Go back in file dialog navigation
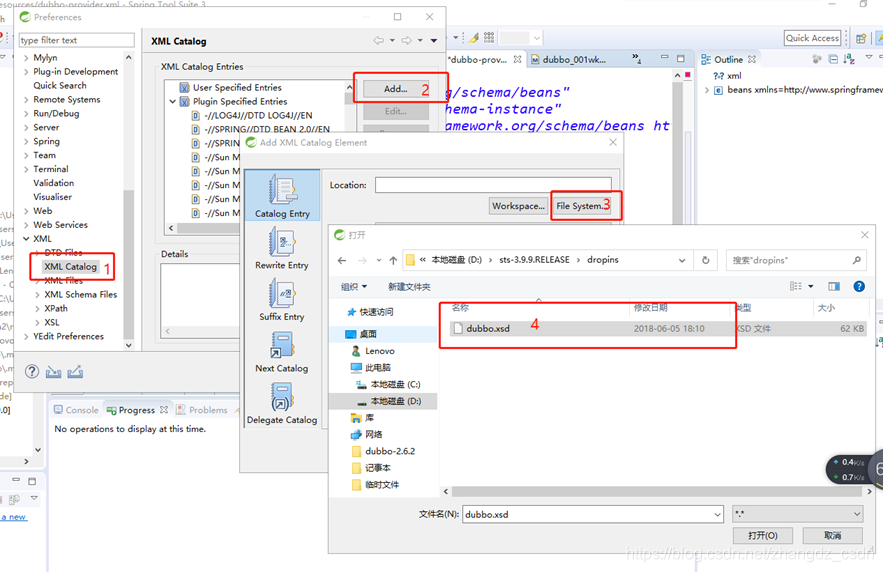The width and height of the screenshot is (883, 572). tap(342, 260)
